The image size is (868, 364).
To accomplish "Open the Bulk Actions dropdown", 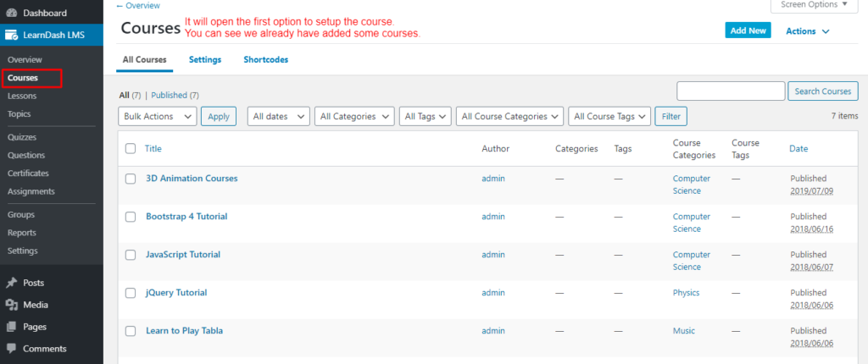I will [158, 117].
